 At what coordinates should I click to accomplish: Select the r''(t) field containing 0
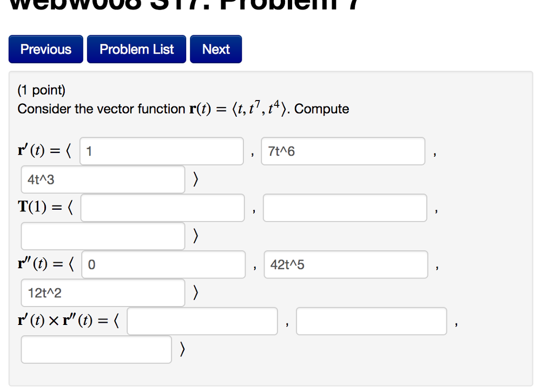pos(163,264)
